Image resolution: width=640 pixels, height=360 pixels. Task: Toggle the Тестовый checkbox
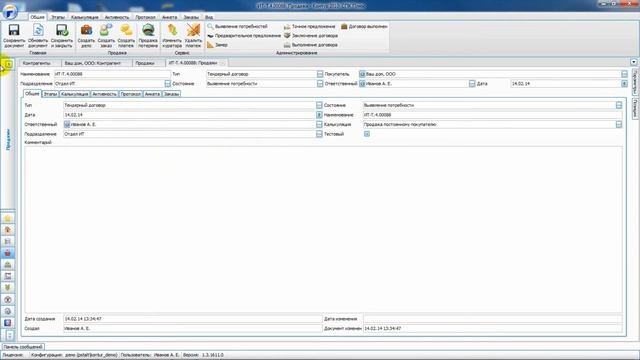[367, 134]
